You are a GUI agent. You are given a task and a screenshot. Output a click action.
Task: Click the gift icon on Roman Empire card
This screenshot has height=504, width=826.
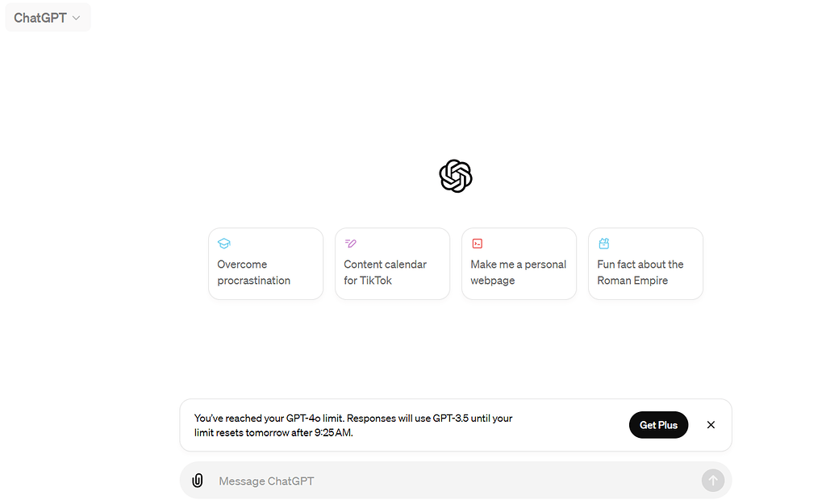coord(604,243)
